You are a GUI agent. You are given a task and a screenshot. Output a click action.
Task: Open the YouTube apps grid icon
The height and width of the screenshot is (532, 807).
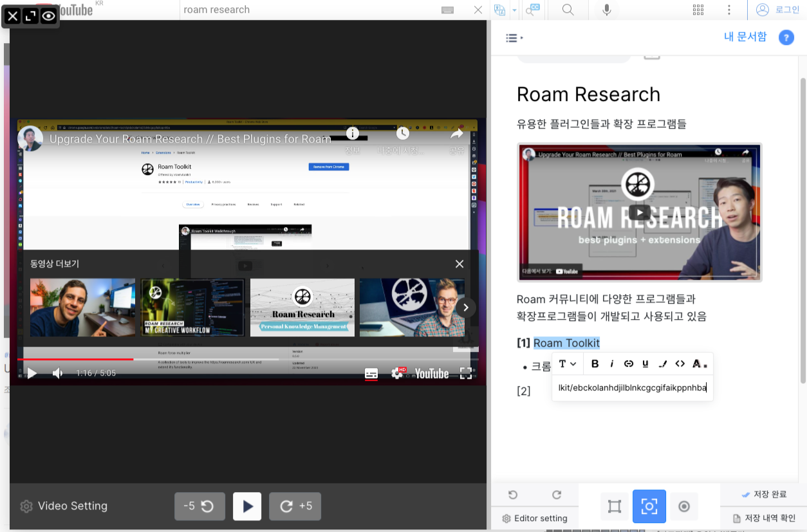tap(698, 10)
